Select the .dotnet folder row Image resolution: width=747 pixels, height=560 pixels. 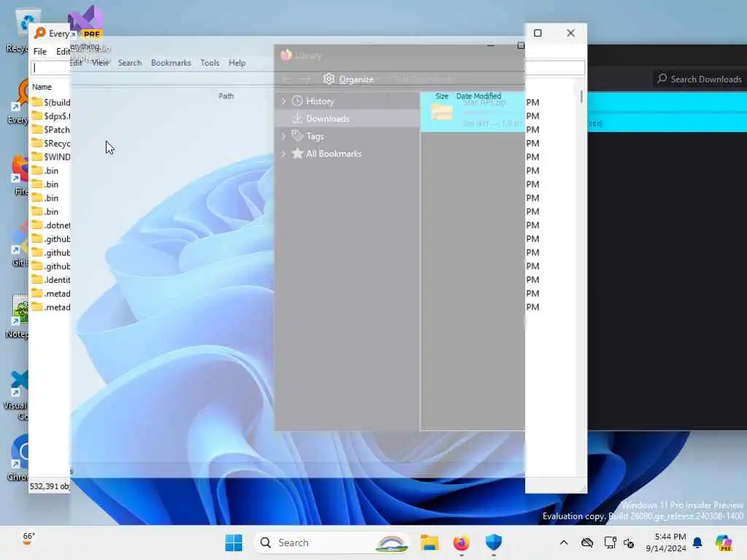point(50,225)
